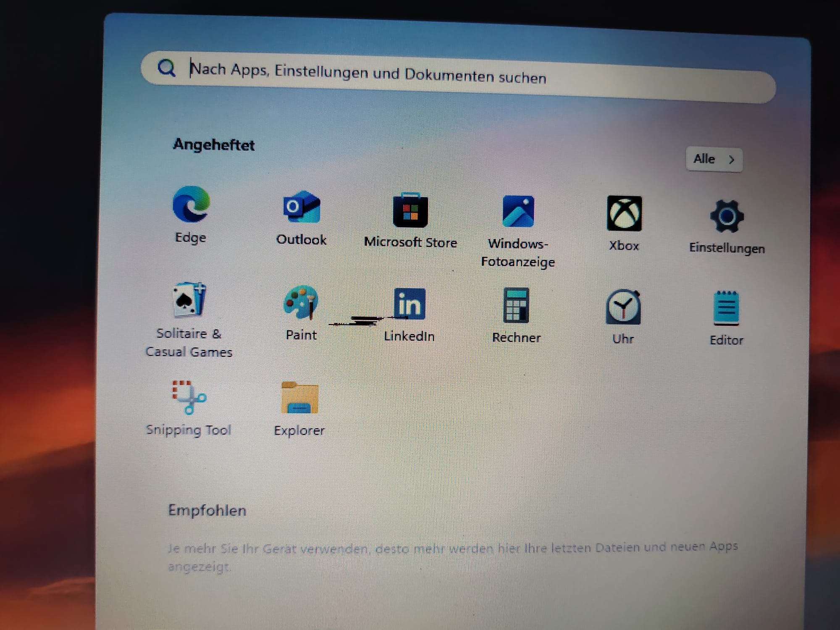Open Windows-Fotoanzeige photo viewer
The height and width of the screenshot is (630, 840).
518,212
